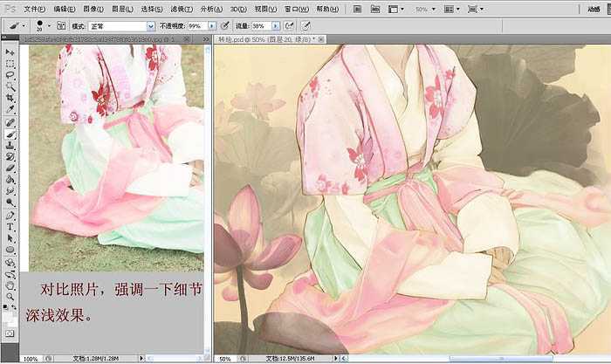Click the opacity 99% input field
This screenshot has height=364, width=611.
tap(197, 26)
